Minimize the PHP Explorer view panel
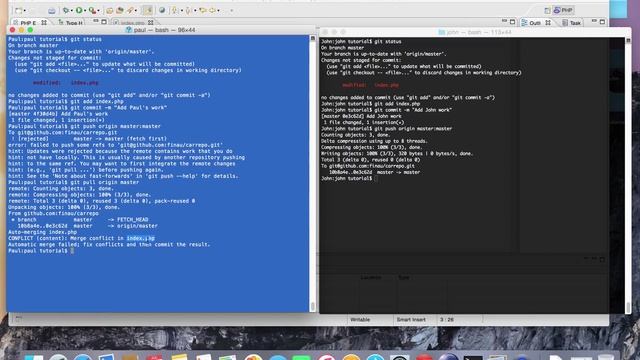The width and height of the screenshot is (640, 360). (96, 21)
